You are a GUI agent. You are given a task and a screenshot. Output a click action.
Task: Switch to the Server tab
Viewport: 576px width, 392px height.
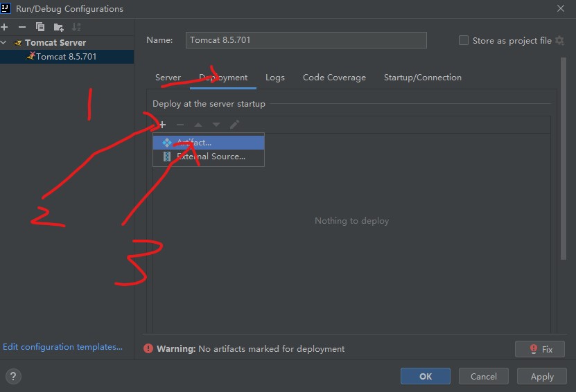168,78
